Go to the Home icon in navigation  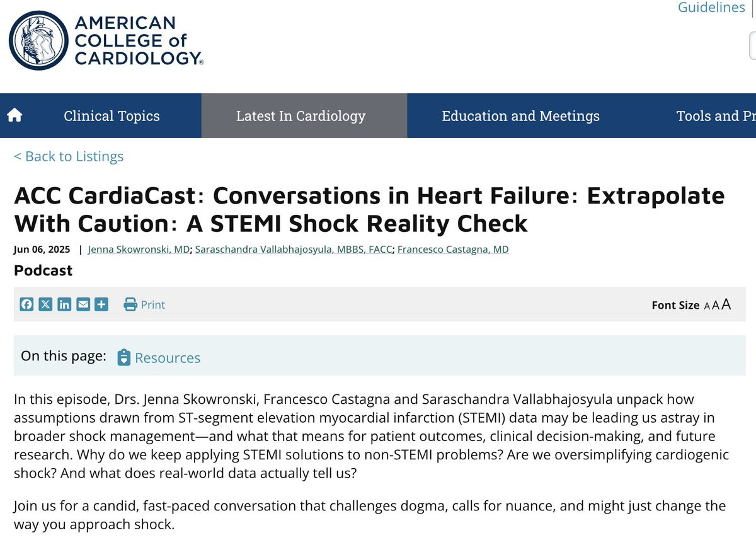(x=14, y=115)
